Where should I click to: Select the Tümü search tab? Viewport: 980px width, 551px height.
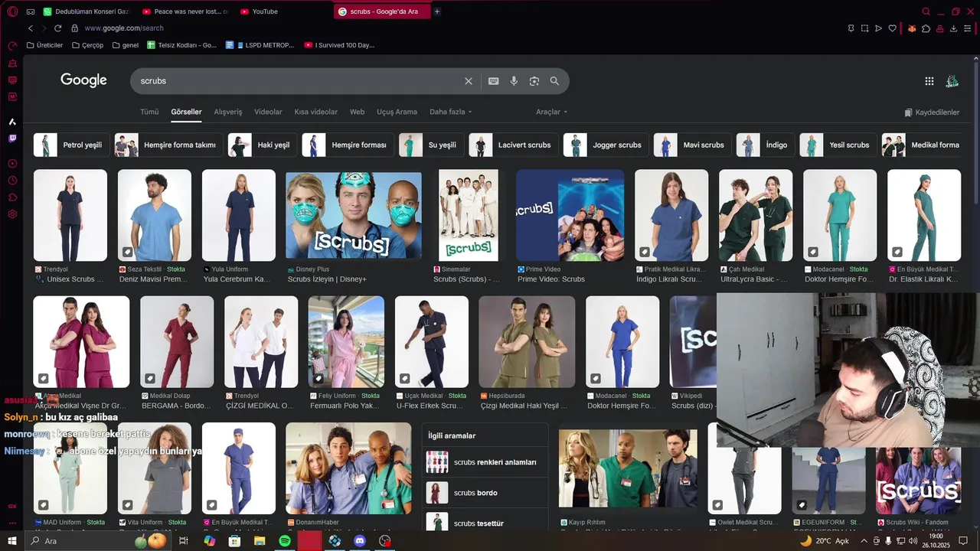[x=149, y=112]
